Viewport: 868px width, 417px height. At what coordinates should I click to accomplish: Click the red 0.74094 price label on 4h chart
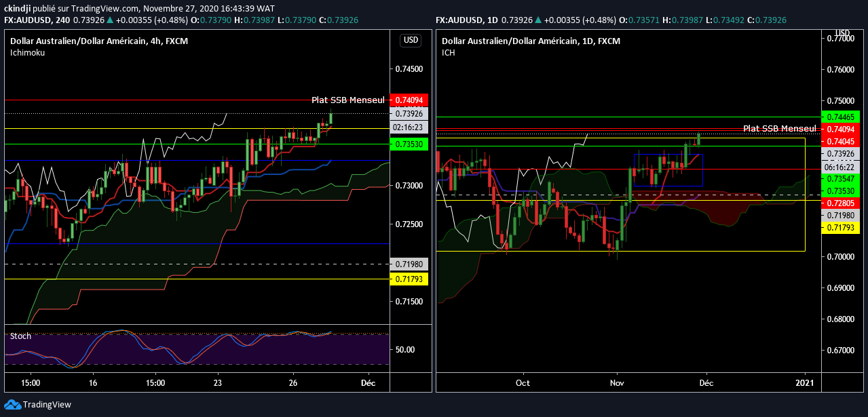pyautogui.click(x=409, y=100)
